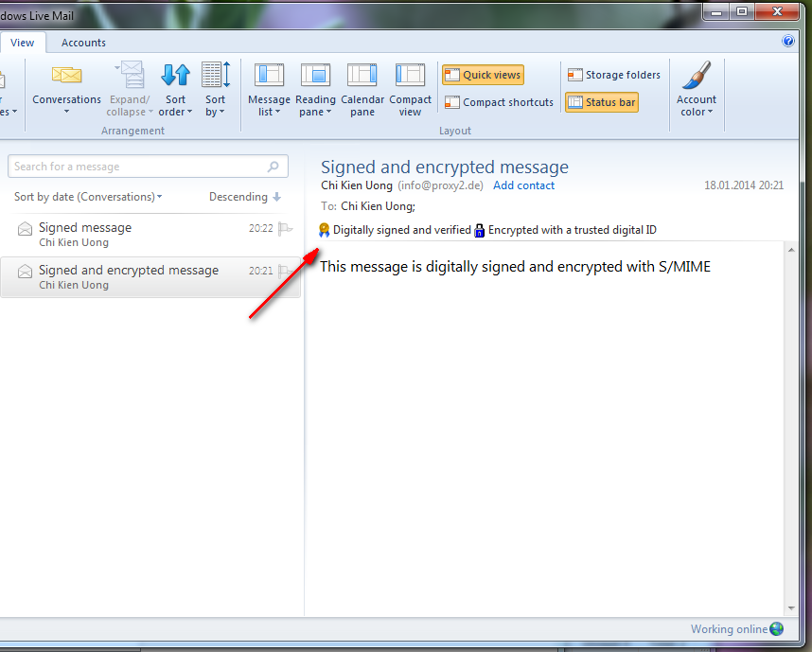
Task: Toggle Quick views layout option
Action: tap(484, 75)
